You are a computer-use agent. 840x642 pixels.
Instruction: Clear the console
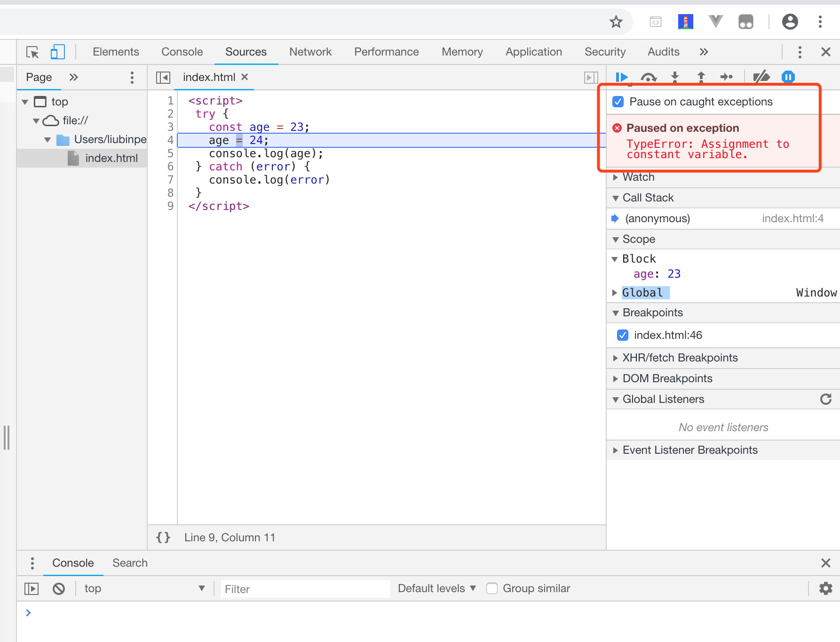tap(59, 588)
